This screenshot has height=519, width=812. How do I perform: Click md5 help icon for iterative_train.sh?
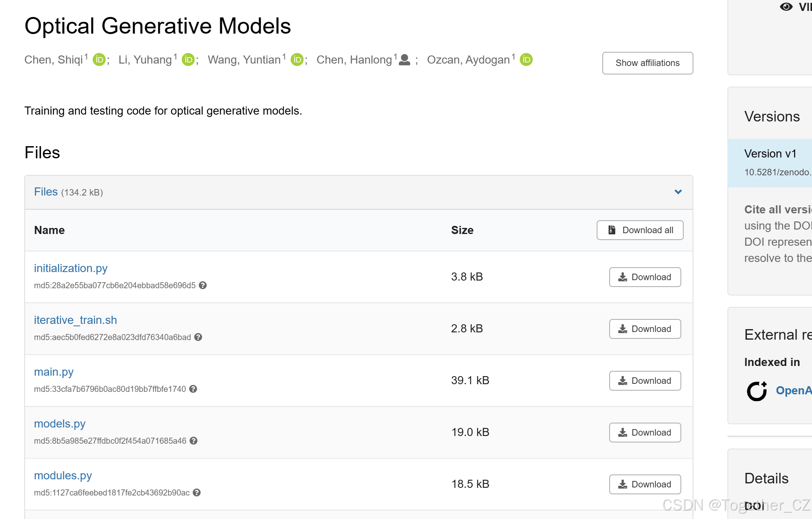[198, 337]
